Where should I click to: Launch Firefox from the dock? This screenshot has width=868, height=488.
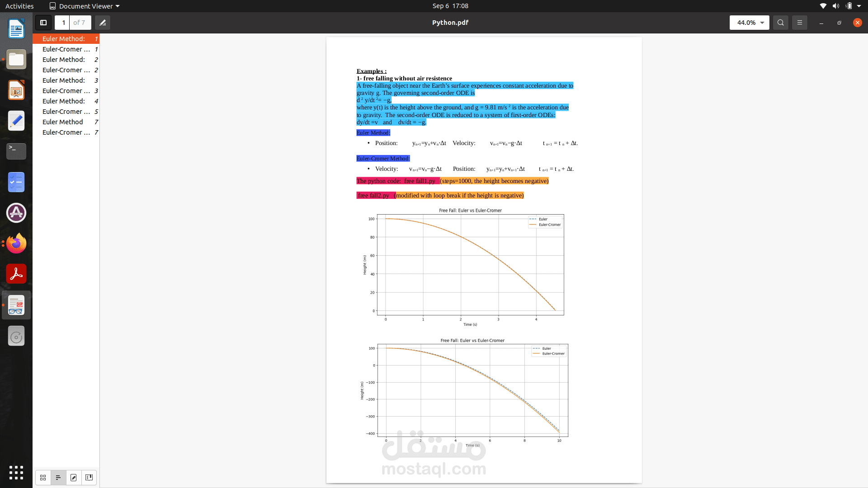(x=16, y=244)
